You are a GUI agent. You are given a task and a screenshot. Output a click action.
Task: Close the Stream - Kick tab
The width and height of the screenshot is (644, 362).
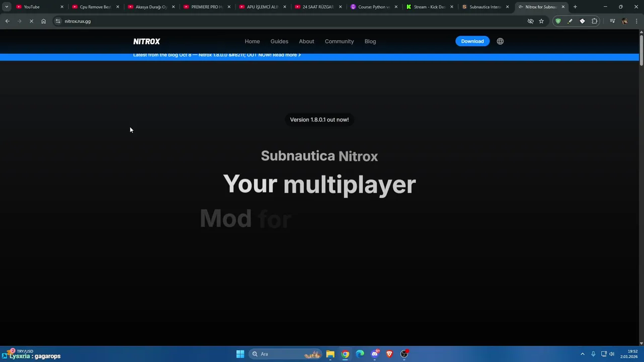(x=451, y=7)
